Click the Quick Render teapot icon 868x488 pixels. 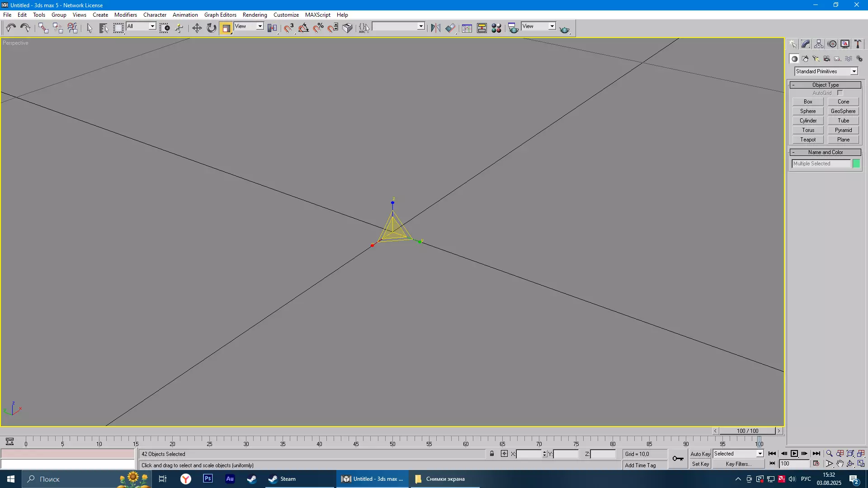click(x=564, y=29)
